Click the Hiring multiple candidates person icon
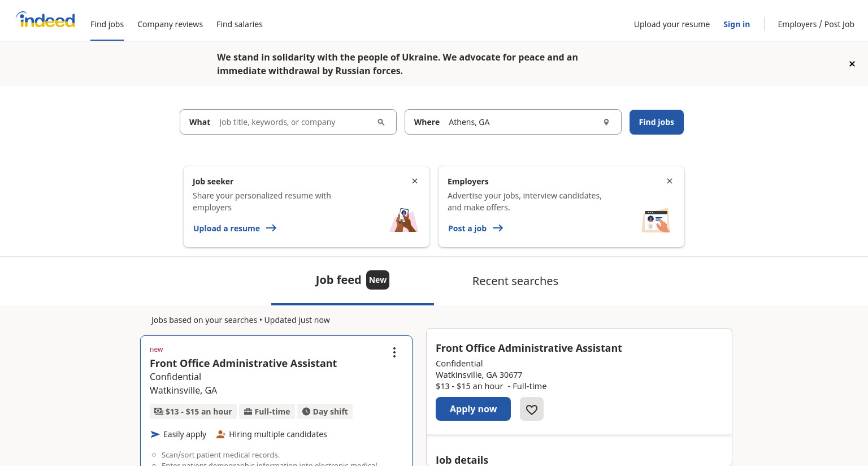Viewport: 868px width, 466px height. click(x=221, y=434)
